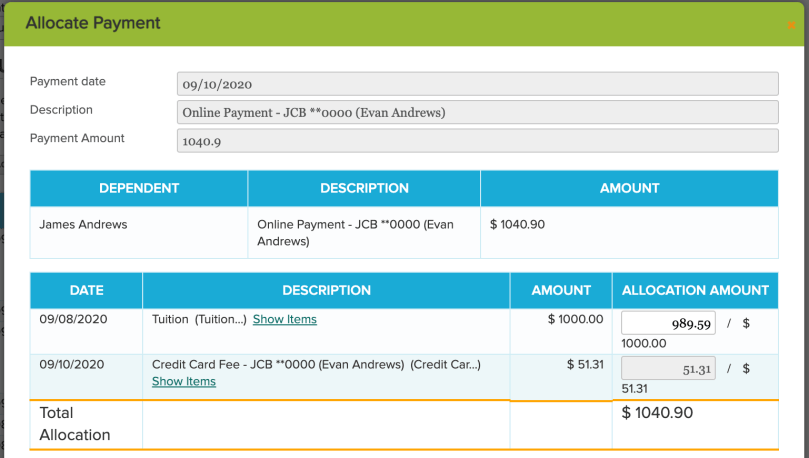This screenshot has height=458, width=809.
Task: Show Items for the Tuition charge
Action: click(x=284, y=320)
